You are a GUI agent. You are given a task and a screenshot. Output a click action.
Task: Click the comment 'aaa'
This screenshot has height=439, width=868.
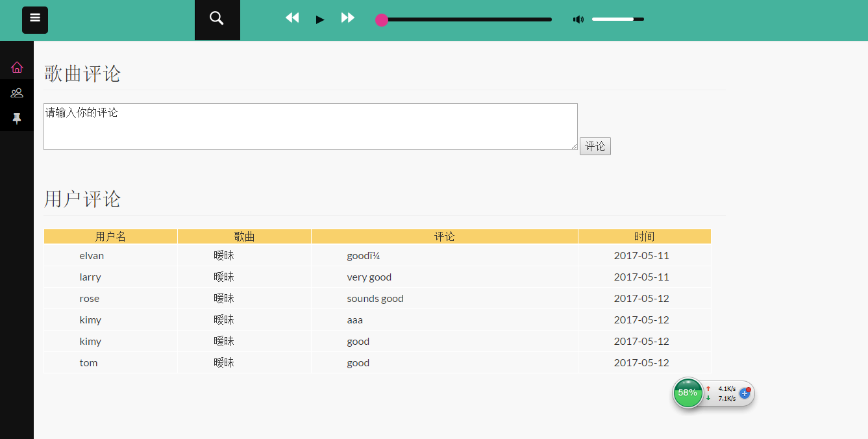[x=355, y=320]
